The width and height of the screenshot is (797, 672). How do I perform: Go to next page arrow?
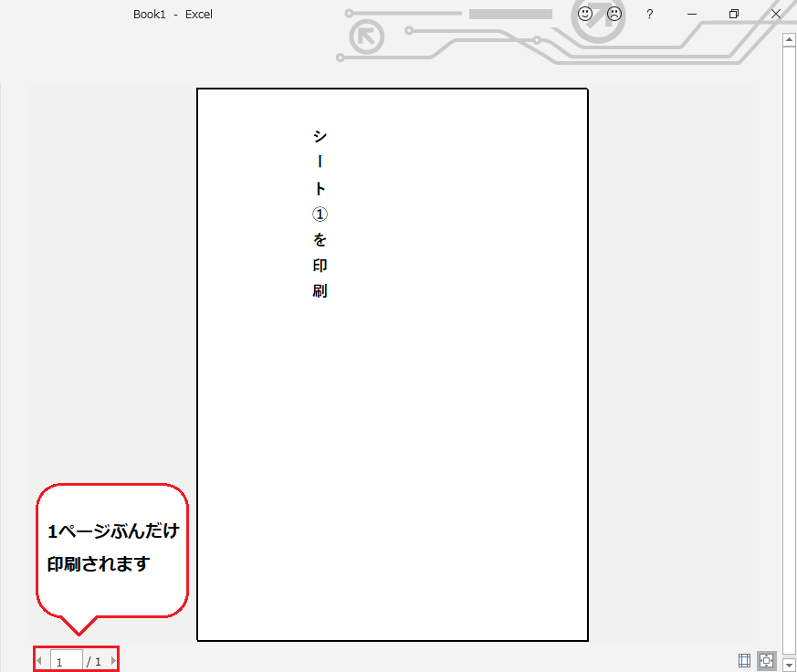pos(113,661)
